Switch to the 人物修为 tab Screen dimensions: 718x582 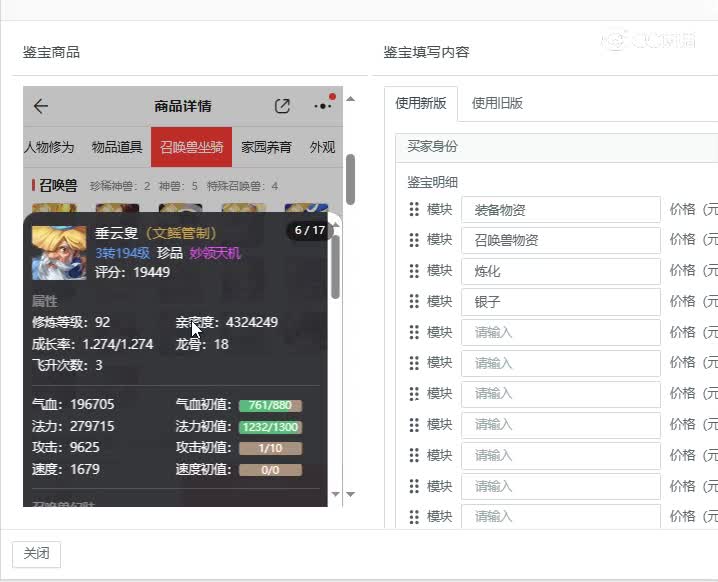(x=49, y=147)
